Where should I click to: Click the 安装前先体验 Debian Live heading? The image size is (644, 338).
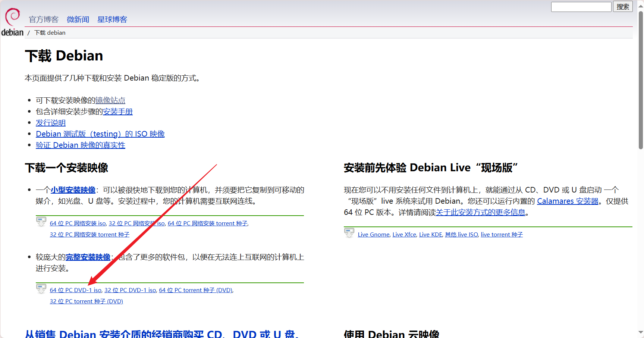coord(431,168)
